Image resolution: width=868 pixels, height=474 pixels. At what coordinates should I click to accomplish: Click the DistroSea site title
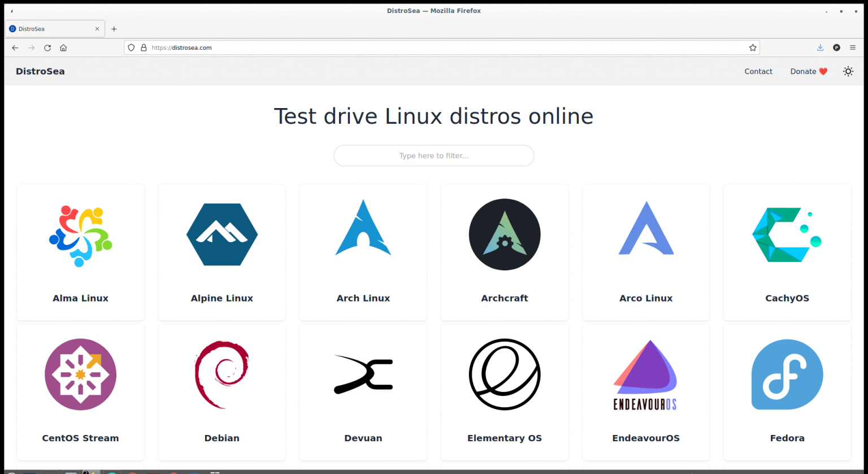(40, 71)
